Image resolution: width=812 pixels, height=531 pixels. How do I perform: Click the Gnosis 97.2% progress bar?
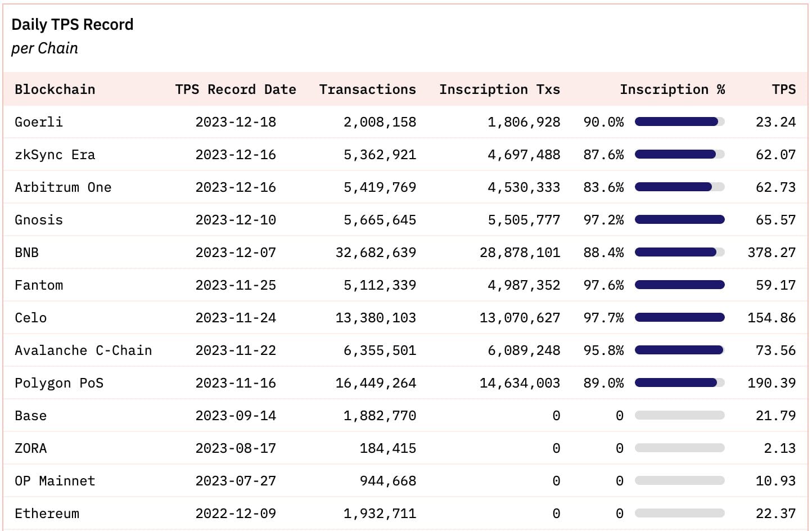click(679, 220)
